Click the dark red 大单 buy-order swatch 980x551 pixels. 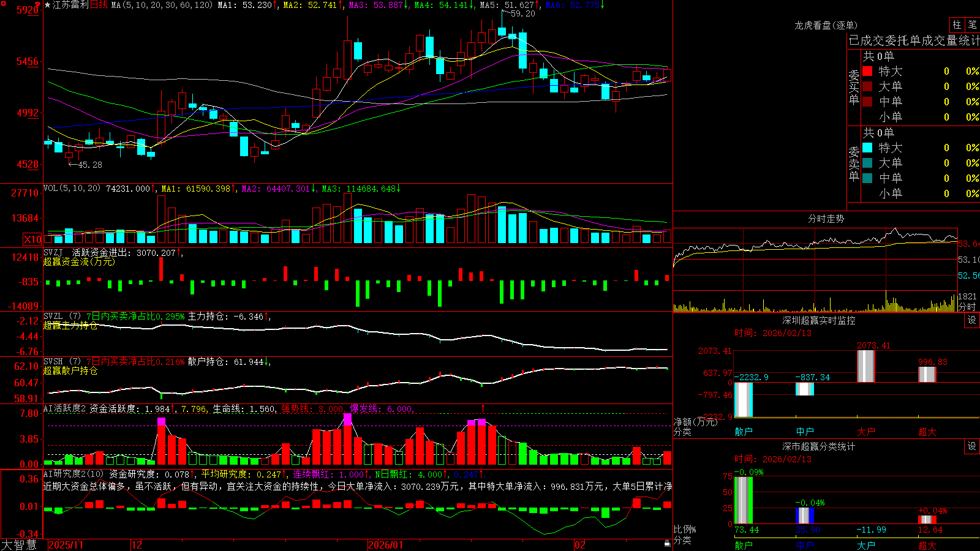coord(867,86)
